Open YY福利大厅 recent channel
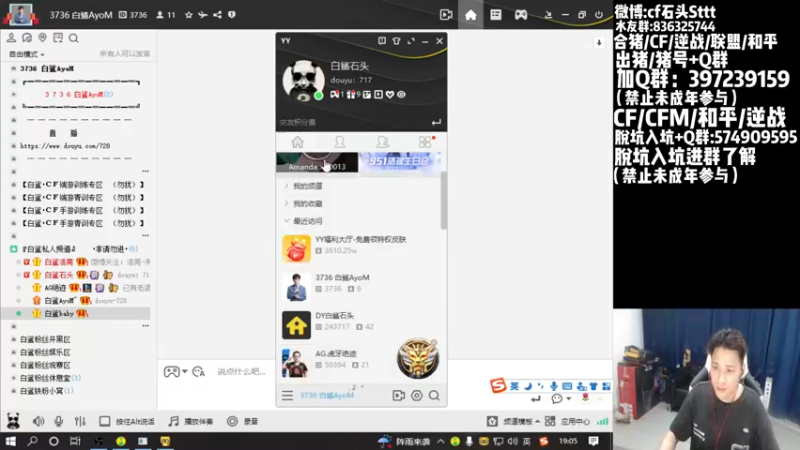 (360, 248)
